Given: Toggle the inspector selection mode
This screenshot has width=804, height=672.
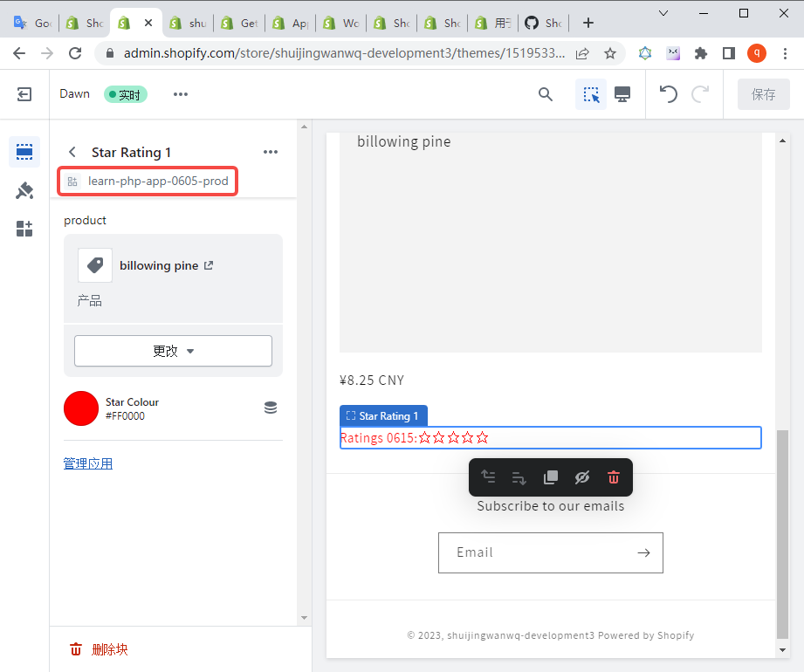Looking at the screenshot, I should coord(591,94).
